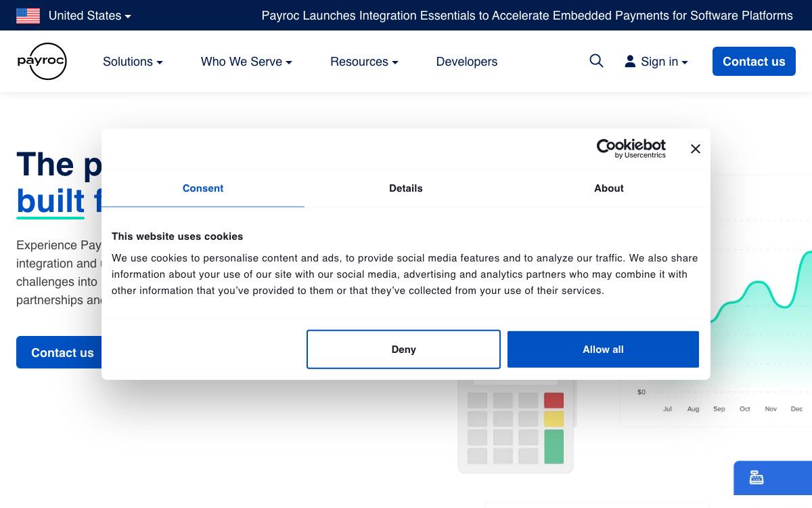
Task: Click the '$0' label on the chart
Action: coord(641,392)
